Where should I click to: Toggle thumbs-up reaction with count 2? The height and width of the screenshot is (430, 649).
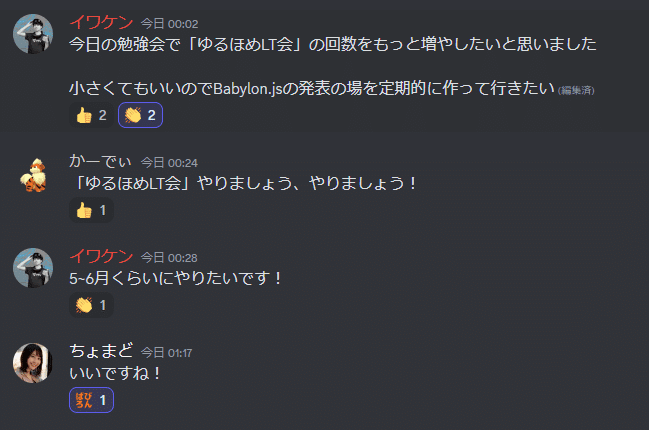click(x=91, y=115)
